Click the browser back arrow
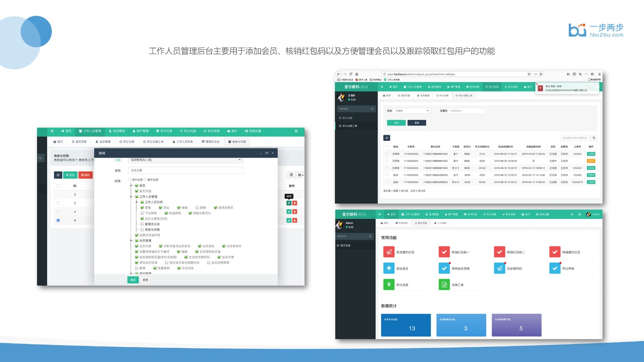The height and width of the screenshot is (362, 644). click(x=339, y=74)
